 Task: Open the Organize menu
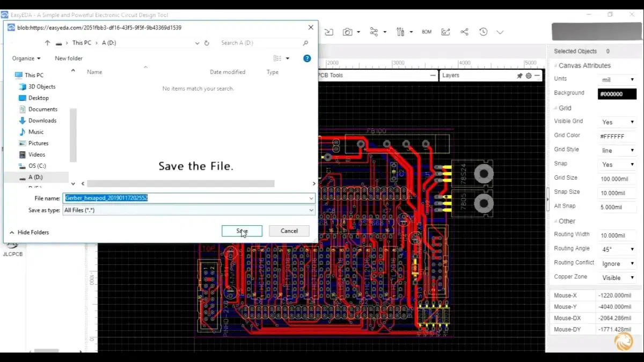click(26, 58)
